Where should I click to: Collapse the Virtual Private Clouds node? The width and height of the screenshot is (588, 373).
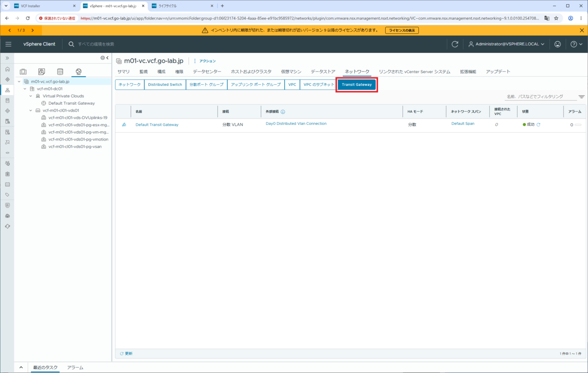pyautogui.click(x=31, y=96)
